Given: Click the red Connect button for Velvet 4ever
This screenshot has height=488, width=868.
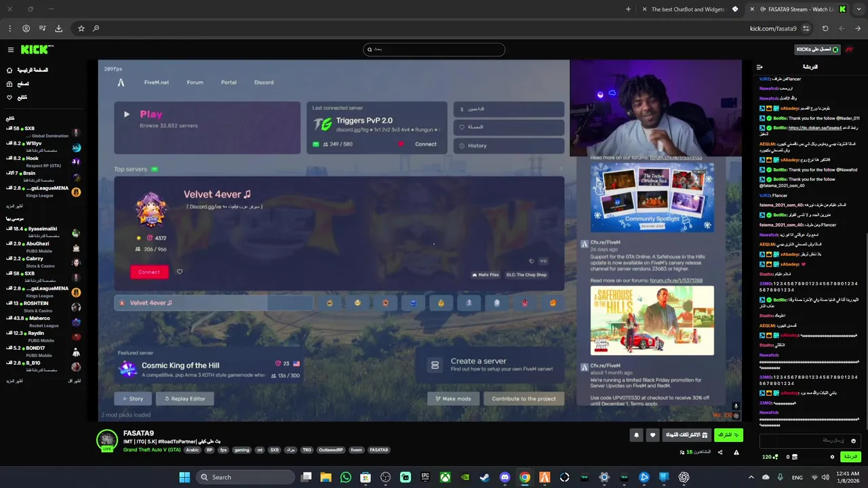Looking at the screenshot, I should [149, 272].
